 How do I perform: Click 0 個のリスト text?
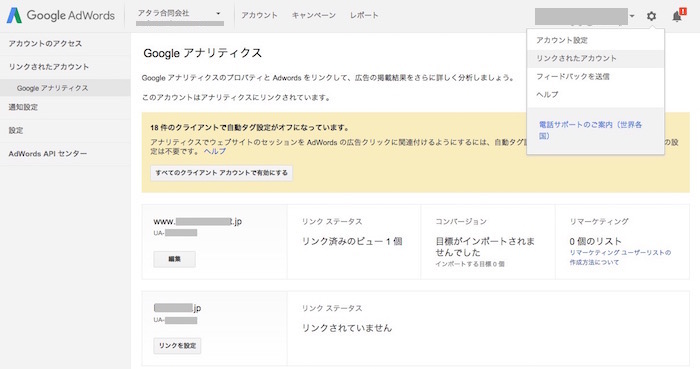coord(595,241)
